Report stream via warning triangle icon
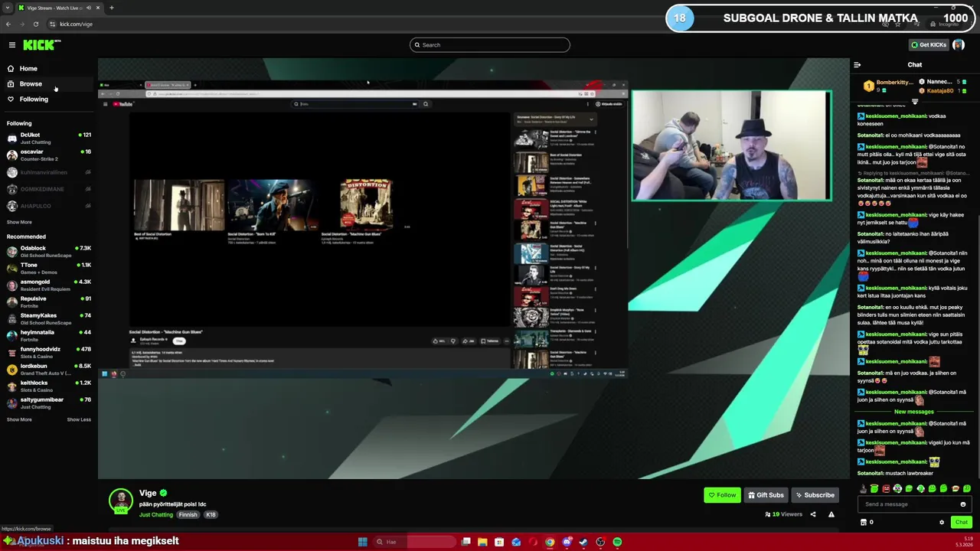This screenshot has width=980, height=551. point(831,514)
